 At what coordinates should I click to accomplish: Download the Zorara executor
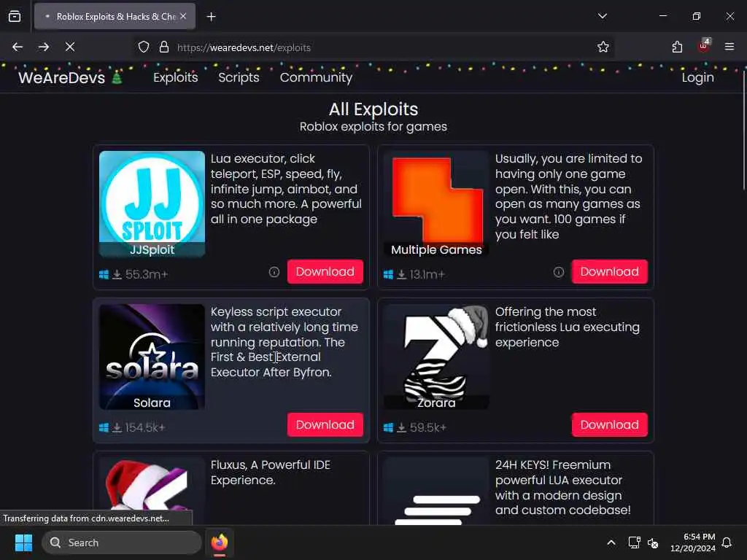(x=609, y=425)
